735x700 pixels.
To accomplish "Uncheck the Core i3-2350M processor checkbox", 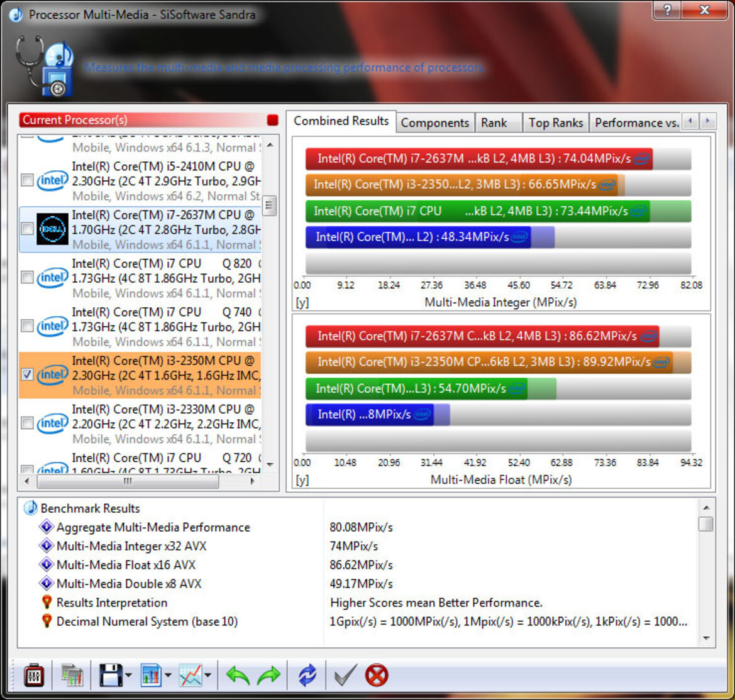I will pyautogui.click(x=27, y=375).
